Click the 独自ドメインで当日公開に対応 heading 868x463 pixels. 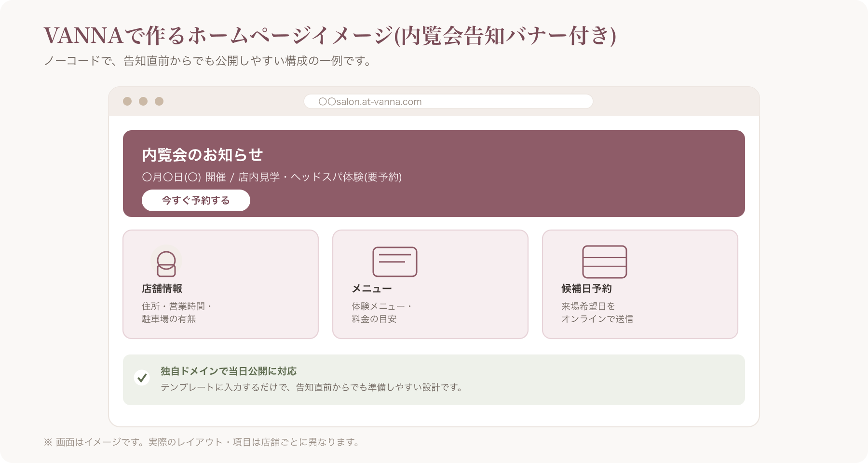coord(229,371)
